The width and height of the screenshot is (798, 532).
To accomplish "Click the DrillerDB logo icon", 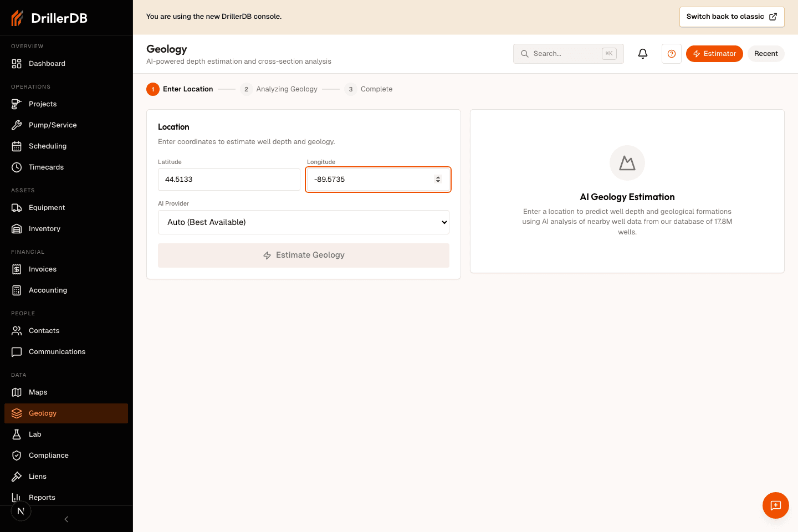I will (x=17, y=18).
